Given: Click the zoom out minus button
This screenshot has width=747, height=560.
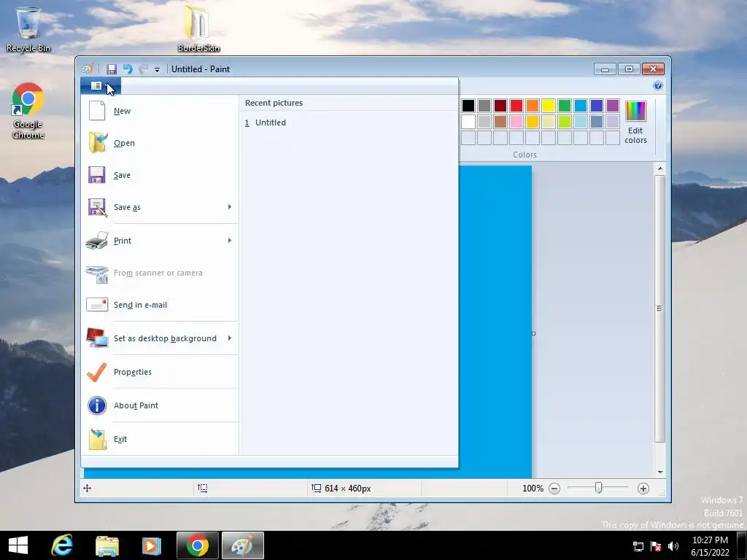Looking at the screenshot, I should tap(554, 488).
